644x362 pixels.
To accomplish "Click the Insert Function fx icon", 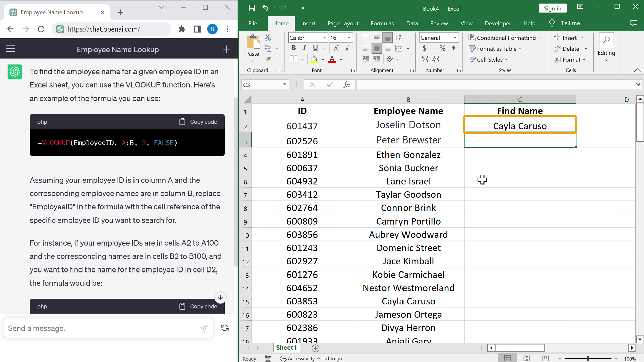I will coord(346,85).
